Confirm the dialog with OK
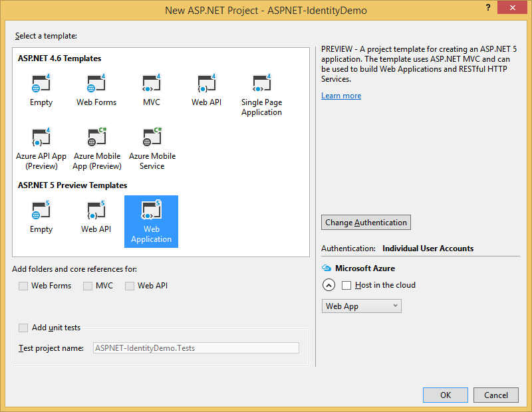The width and height of the screenshot is (532, 412). coord(445,395)
